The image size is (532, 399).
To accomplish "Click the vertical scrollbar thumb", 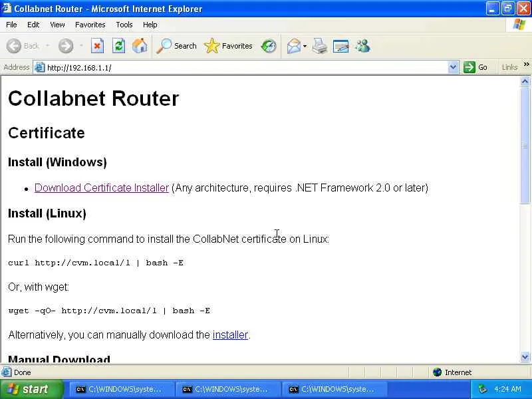I will click(525, 145).
